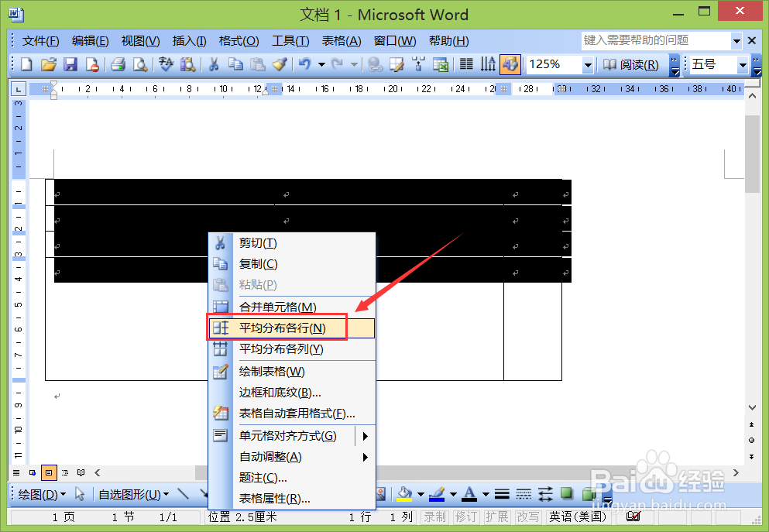Click the Dash Style icon in Drawing toolbar
The height and width of the screenshot is (532, 769).
(x=524, y=494)
